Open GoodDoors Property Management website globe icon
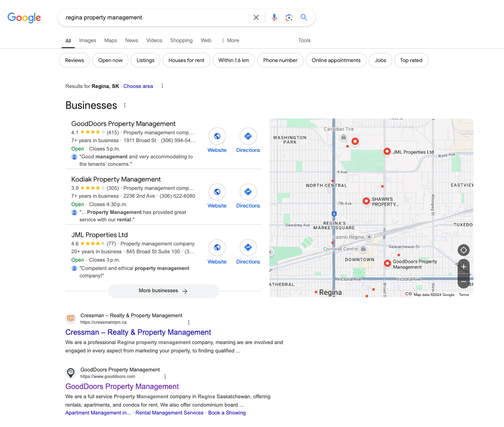This screenshot has height=427, width=504. coord(217,136)
